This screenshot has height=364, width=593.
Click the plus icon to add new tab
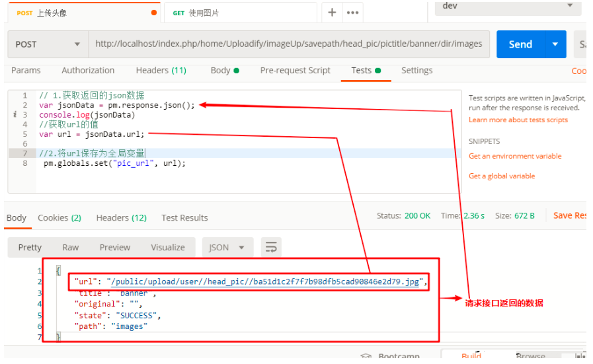click(x=332, y=13)
